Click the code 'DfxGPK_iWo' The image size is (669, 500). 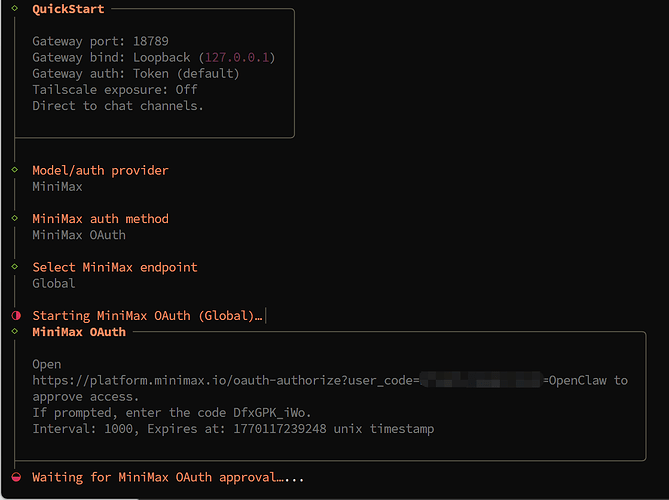pos(269,413)
